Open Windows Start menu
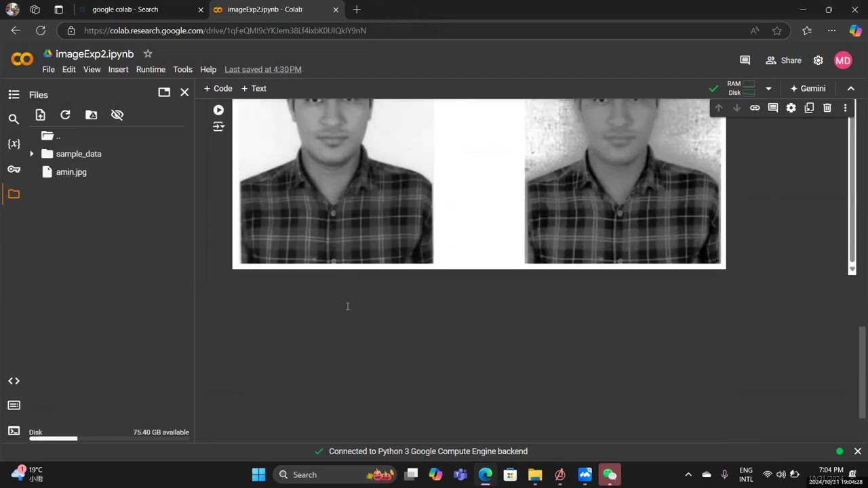Image resolution: width=868 pixels, height=488 pixels. 258,474
